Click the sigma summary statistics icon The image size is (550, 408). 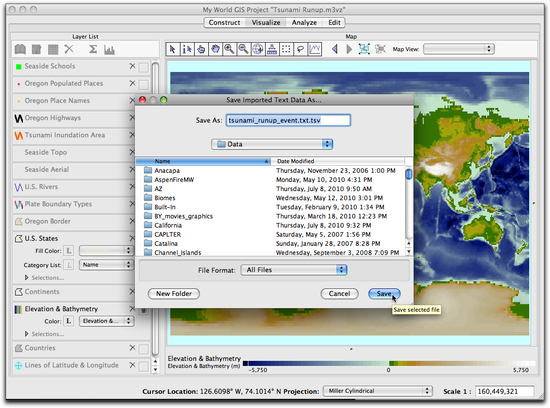click(93, 49)
